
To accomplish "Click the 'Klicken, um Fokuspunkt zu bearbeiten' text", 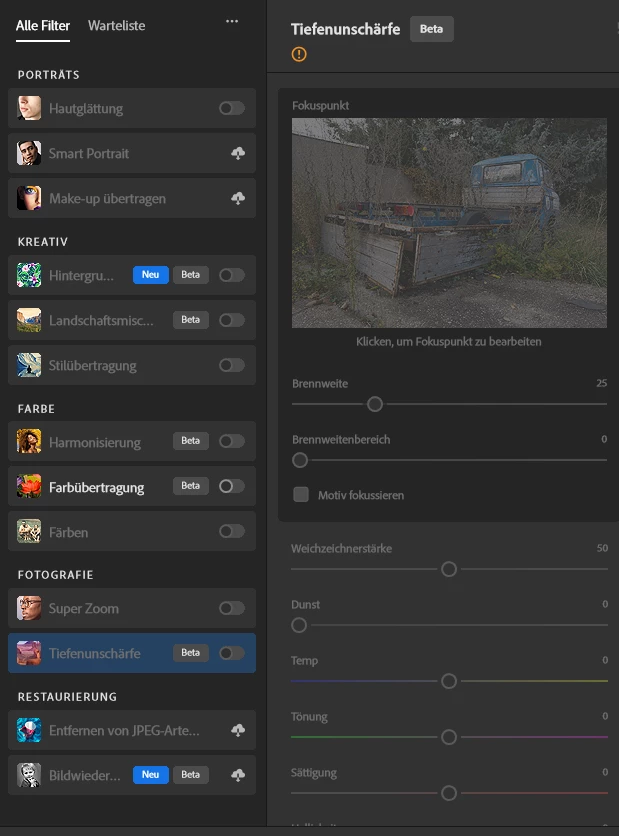I will pos(449,342).
